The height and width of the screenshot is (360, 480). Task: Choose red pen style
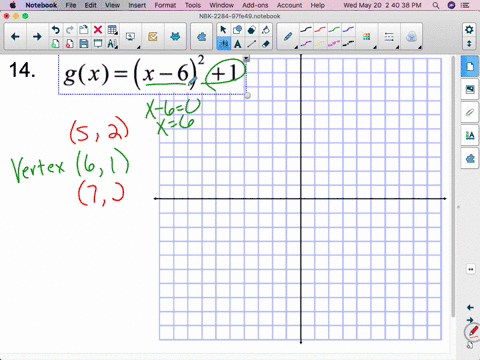coord(320,30)
